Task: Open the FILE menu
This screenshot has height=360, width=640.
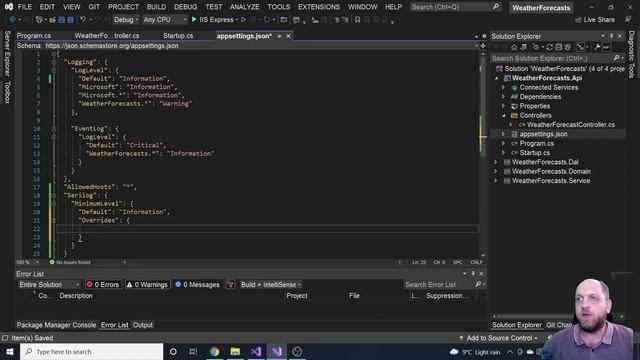Action: pos(24,7)
